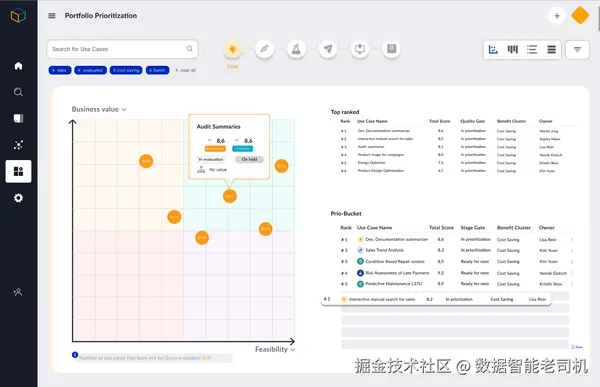
Task: Open the Feasibility axis dropdown
Action: [275, 349]
